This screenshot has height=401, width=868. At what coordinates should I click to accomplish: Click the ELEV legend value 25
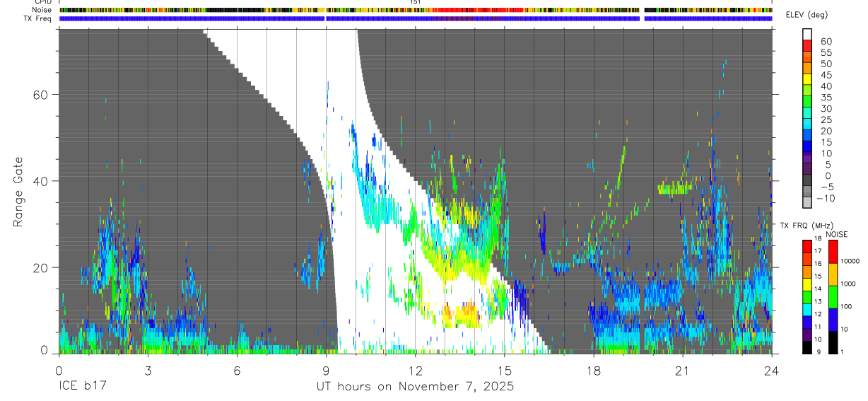click(x=826, y=120)
